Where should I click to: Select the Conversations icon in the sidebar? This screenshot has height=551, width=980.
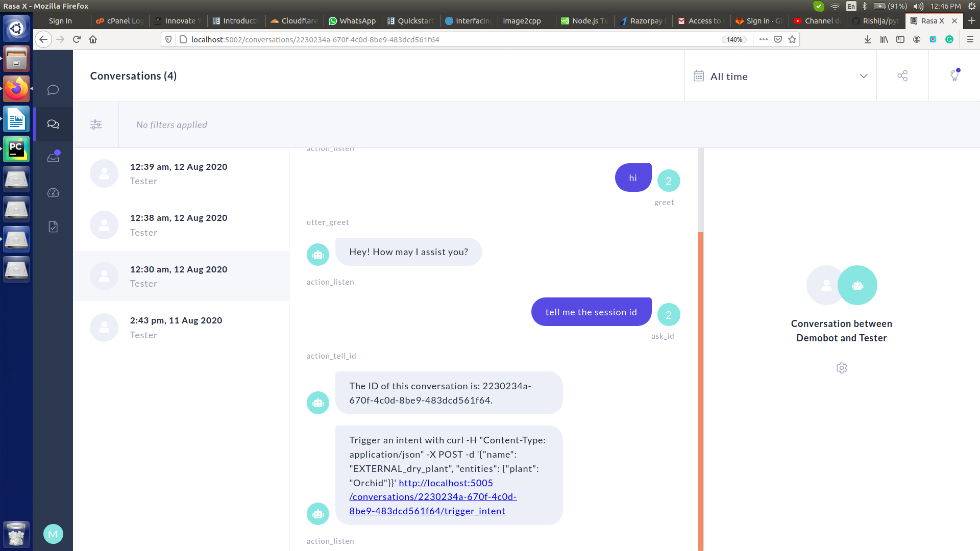click(53, 124)
